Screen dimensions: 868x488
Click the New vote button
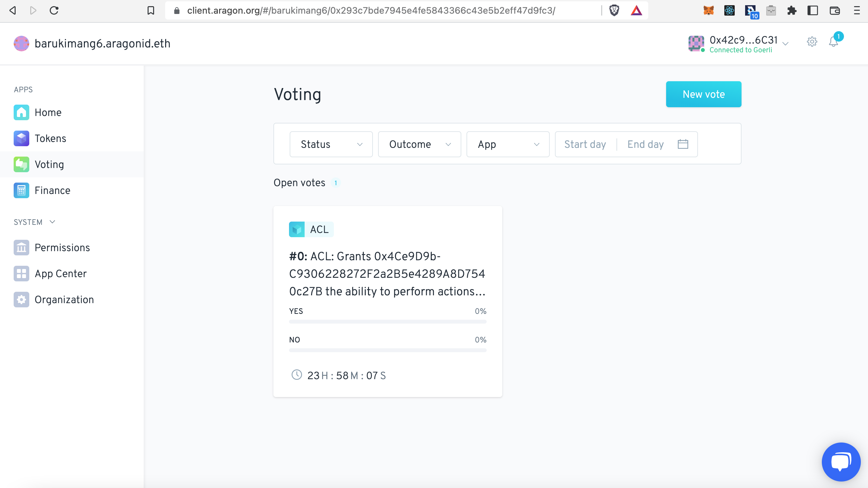click(x=704, y=94)
